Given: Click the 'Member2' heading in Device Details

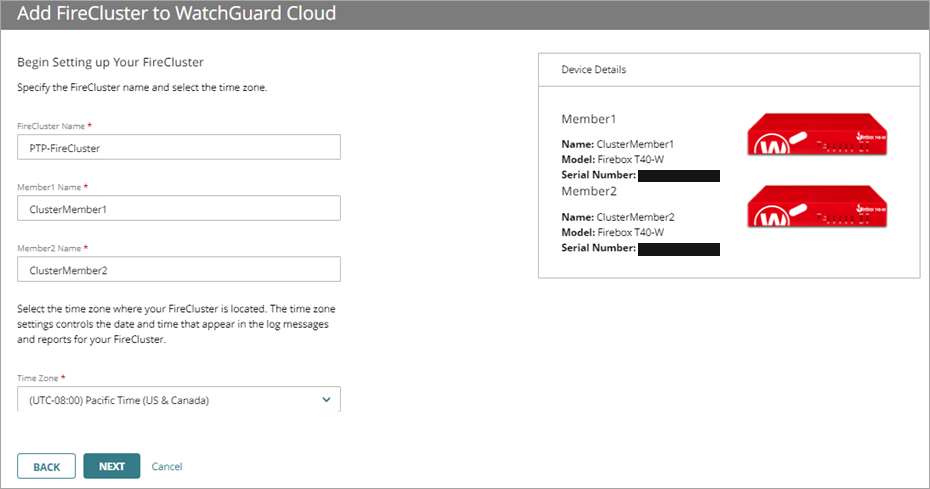Looking at the screenshot, I should (589, 191).
